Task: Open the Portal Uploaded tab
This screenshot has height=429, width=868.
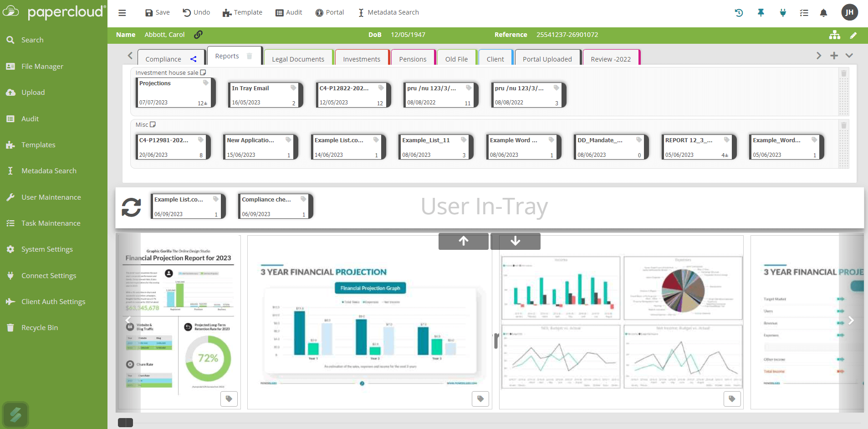Action: (547, 59)
